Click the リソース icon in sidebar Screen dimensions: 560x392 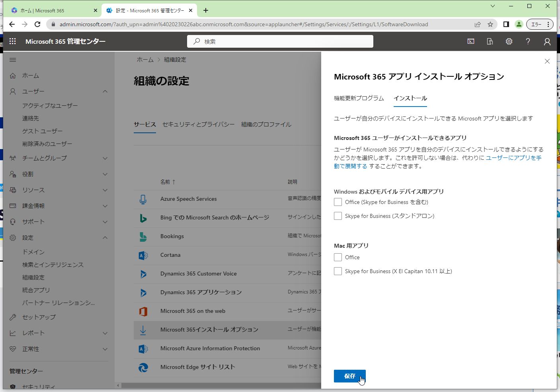point(13,190)
